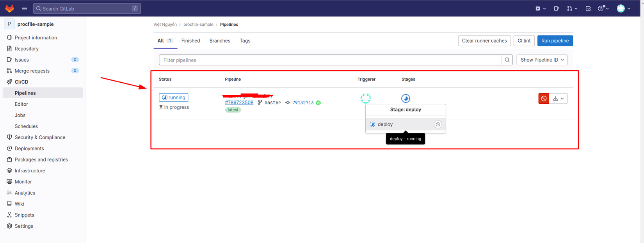
Task: Switch to the Branches tab
Action: (x=220, y=41)
